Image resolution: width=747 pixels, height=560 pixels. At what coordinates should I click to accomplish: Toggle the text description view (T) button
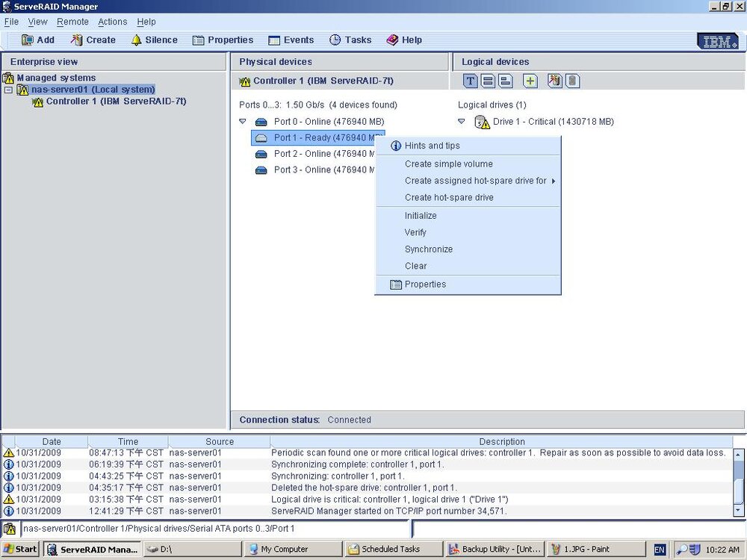(x=470, y=81)
